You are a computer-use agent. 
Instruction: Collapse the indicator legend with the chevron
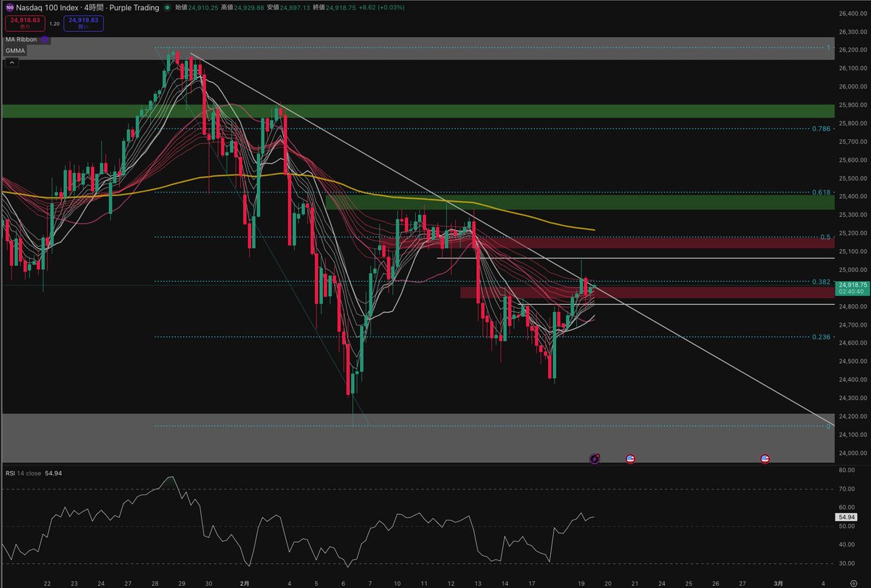tap(12, 63)
